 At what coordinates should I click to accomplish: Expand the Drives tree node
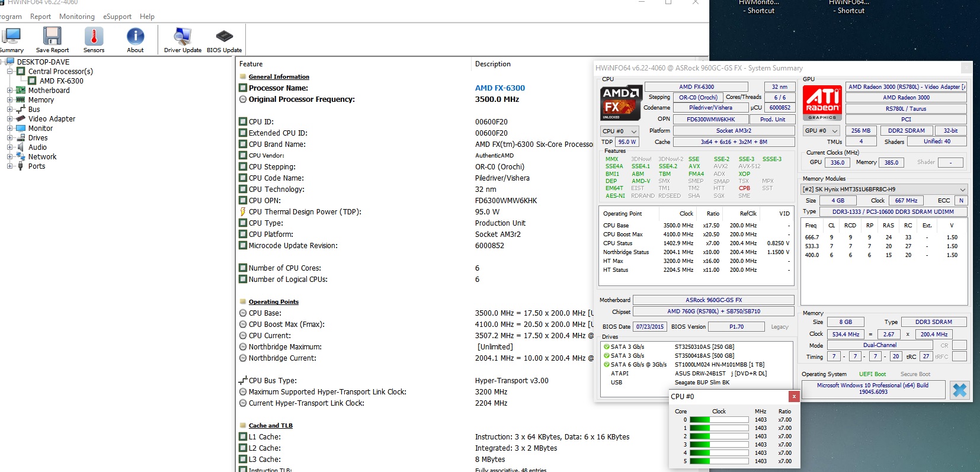click(9, 138)
